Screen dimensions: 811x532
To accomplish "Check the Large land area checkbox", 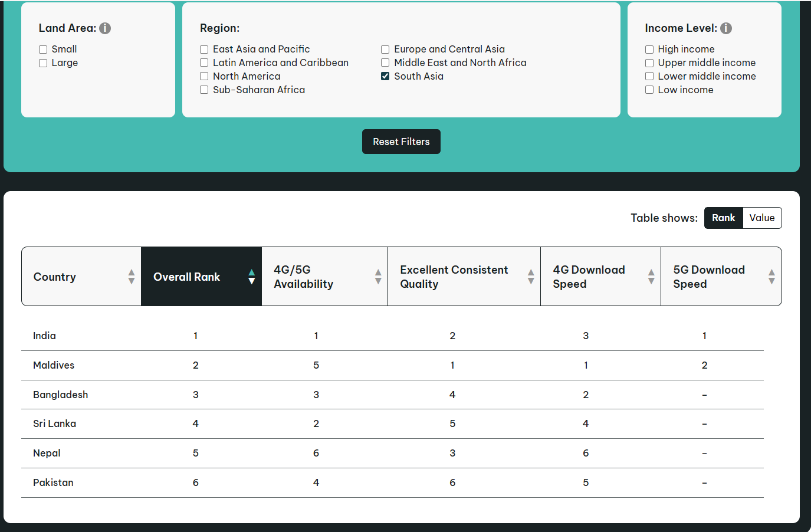I will click(43, 63).
